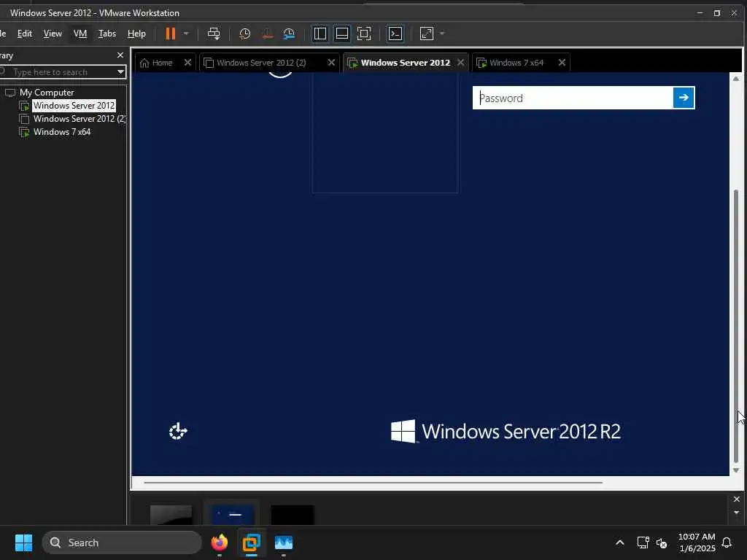Viewport: 747px width, 560px height.
Task: Open the Tabs menu
Action: click(107, 34)
